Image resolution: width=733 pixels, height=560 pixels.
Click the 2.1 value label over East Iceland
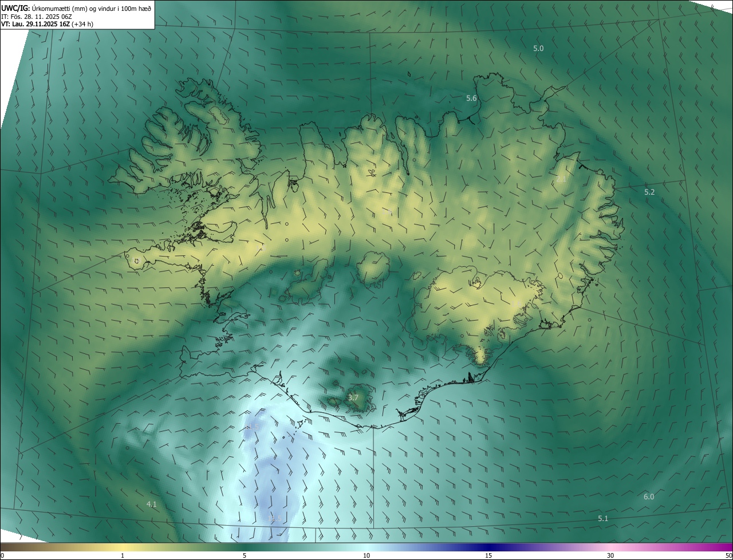tap(561, 179)
